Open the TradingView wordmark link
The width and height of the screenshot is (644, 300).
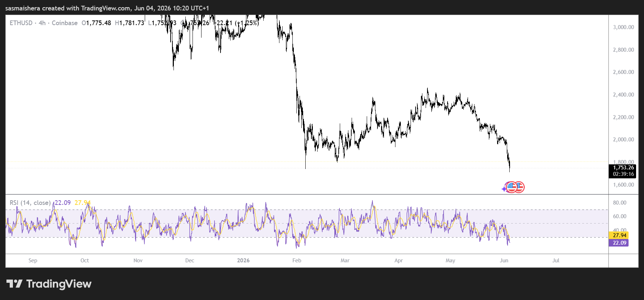(59, 284)
